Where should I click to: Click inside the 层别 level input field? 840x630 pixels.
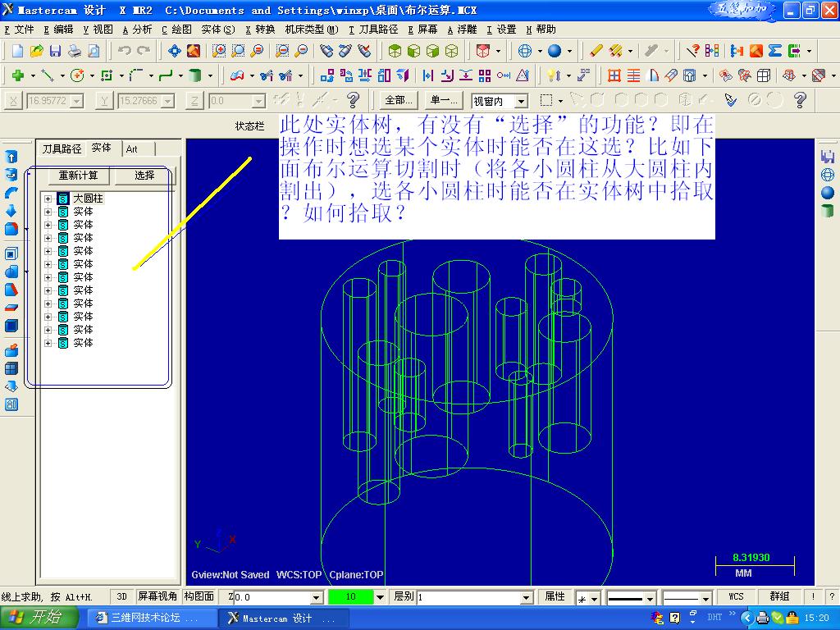point(468,597)
